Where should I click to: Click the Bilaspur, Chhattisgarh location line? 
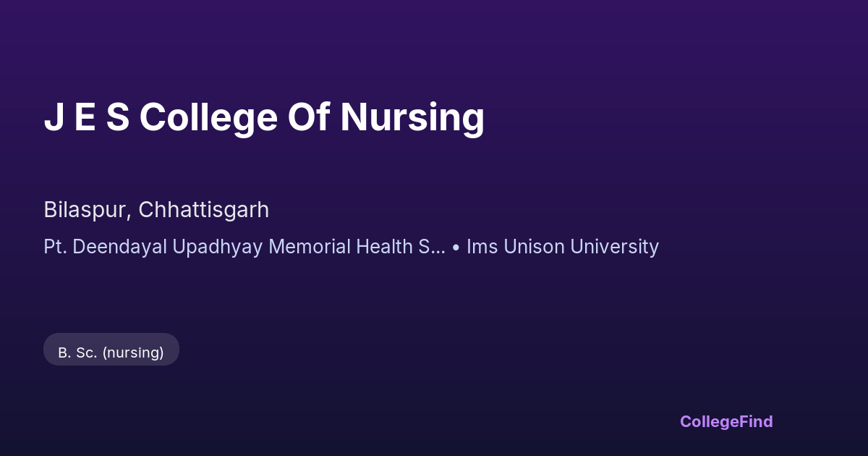pos(156,210)
